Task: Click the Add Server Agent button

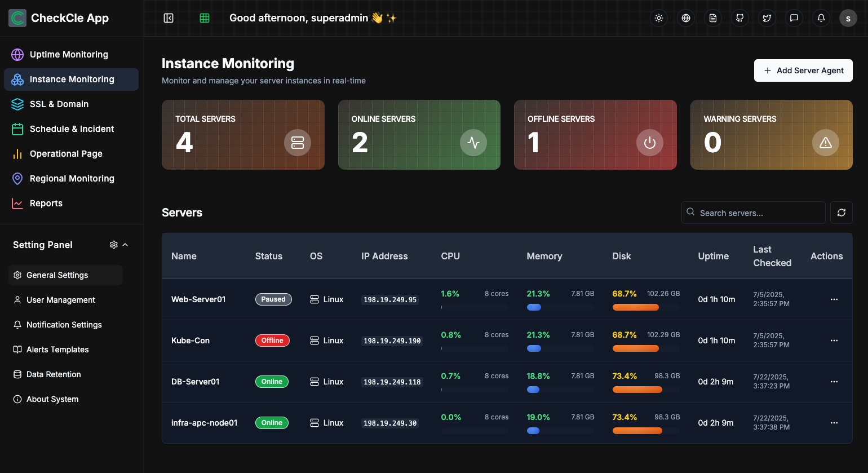Action: [x=803, y=70]
